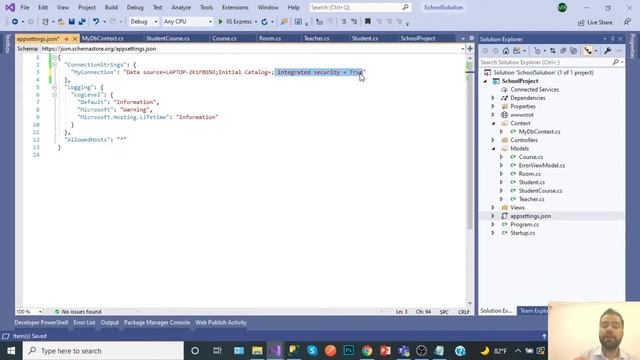Toggle pin on appsettings.json tab
The image size is (640, 360).
(x=66, y=39)
